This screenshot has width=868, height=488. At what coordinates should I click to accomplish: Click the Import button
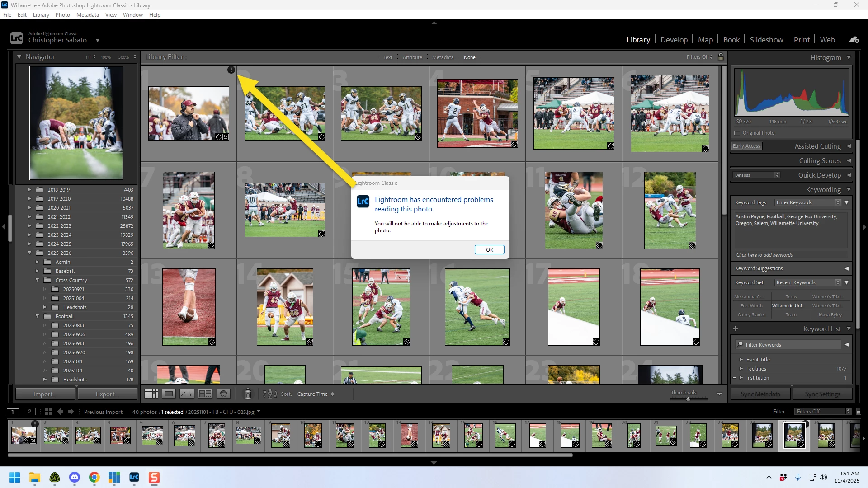tap(45, 394)
